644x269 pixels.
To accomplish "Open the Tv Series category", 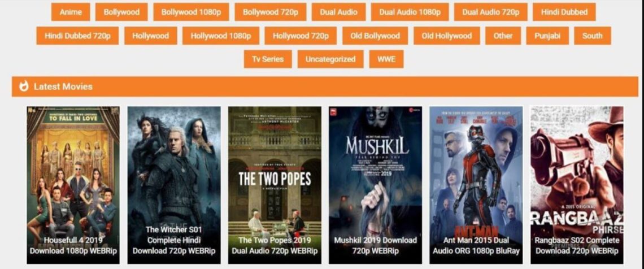I will (x=268, y=59).
